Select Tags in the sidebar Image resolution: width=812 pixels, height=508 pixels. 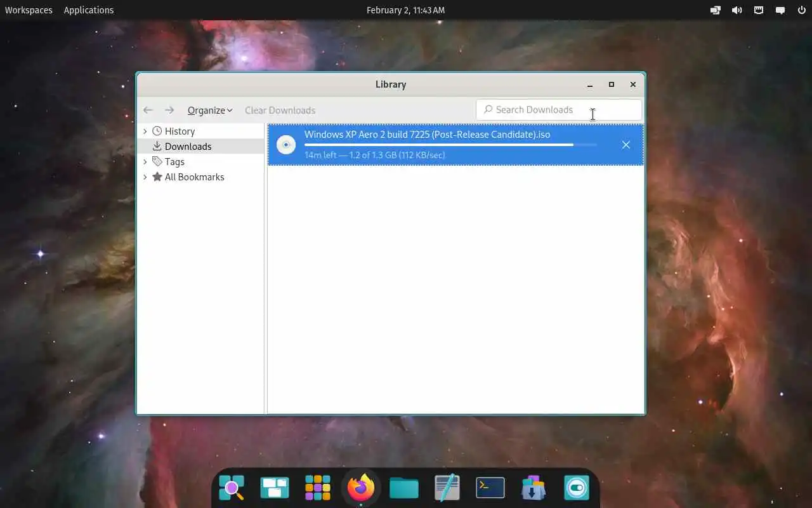tap(174, 162)
